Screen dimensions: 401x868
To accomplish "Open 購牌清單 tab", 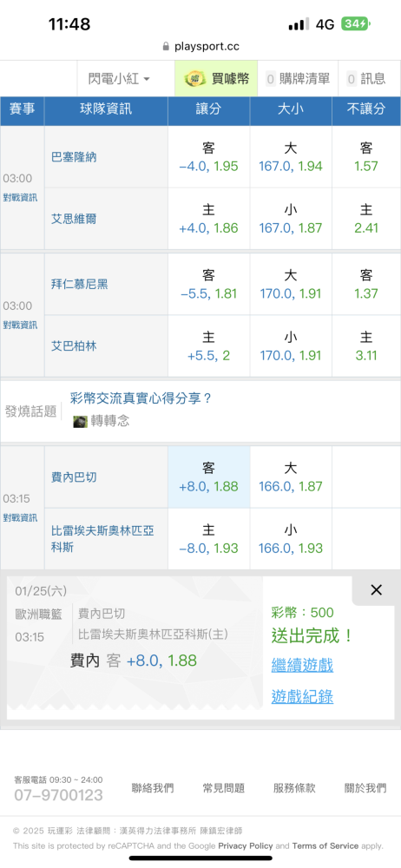I will point(299,79).
